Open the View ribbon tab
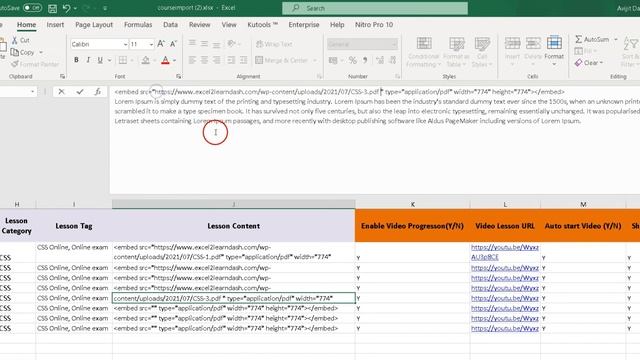 pyautogui.click(x=229, y=25)
